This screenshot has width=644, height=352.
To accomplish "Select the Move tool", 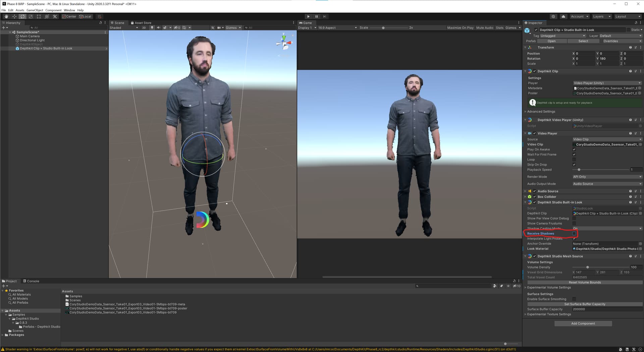I will click(x=14, y=16).
